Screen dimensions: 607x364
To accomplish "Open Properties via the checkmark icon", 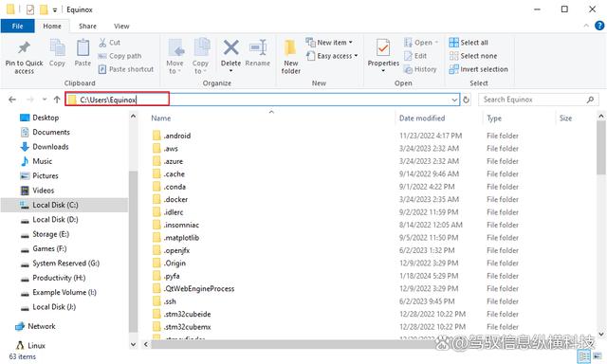I will coord(383,48).
